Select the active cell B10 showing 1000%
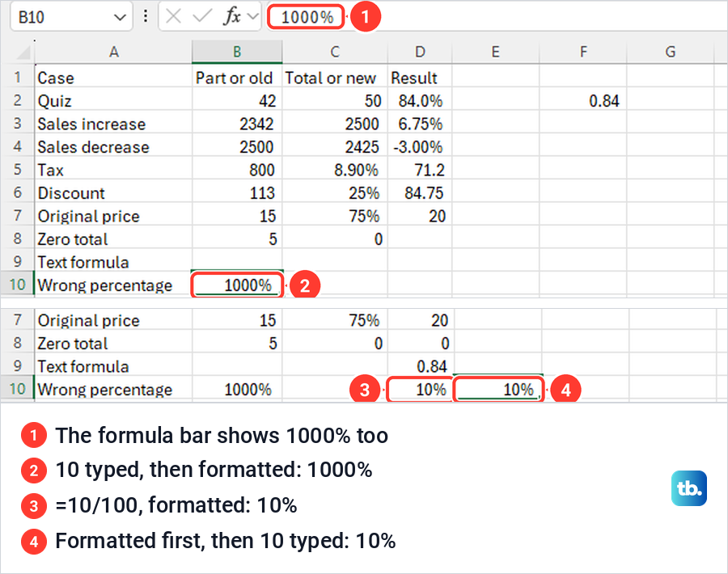 237,285
